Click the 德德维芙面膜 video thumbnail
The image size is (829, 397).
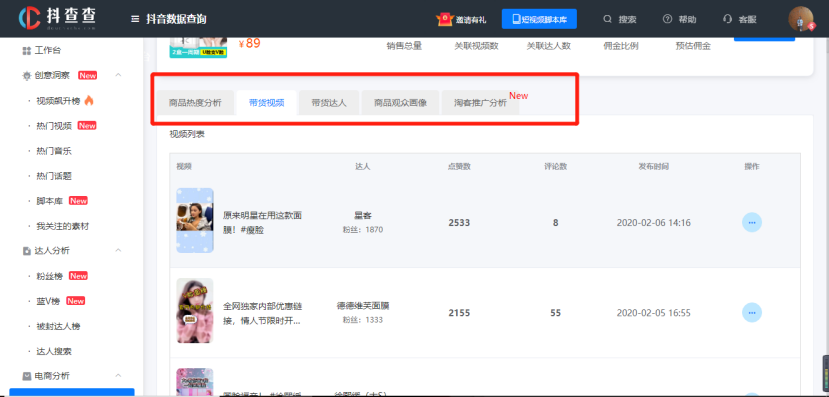(x=195, y=311)
